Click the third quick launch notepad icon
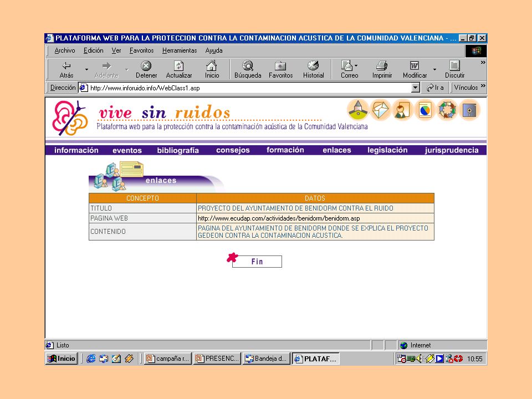Image resolution: width=532 pixels, height=399 pixels. pos(116,359)
